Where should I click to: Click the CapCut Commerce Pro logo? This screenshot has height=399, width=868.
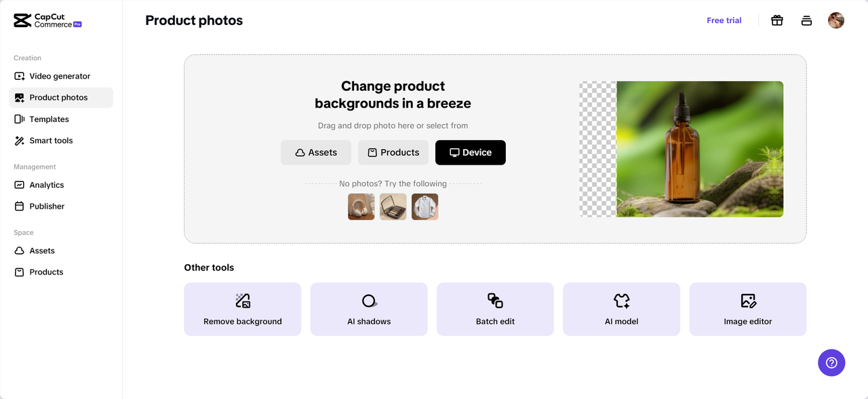click(x=47, y=20)
